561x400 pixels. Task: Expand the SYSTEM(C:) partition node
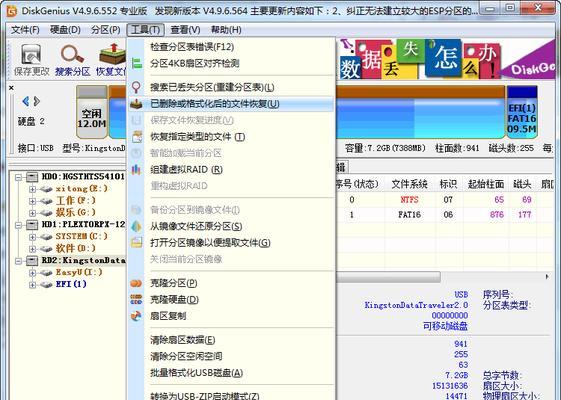tap(32, 236)
